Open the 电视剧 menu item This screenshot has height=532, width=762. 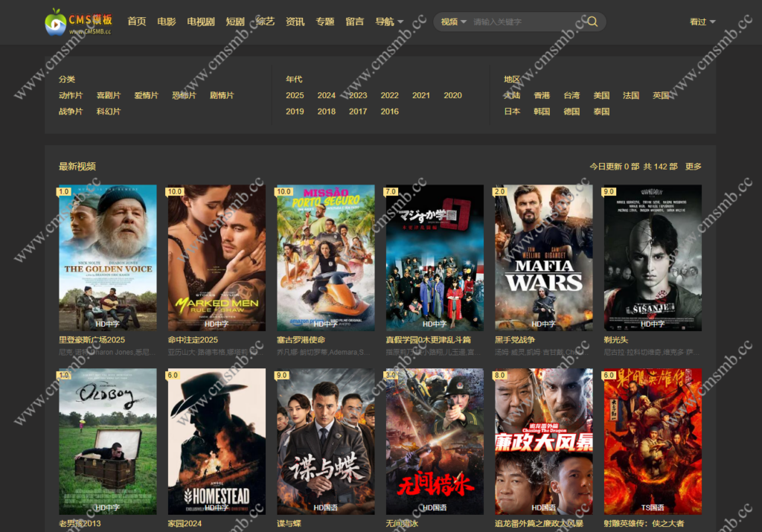[x=201, y=22]
